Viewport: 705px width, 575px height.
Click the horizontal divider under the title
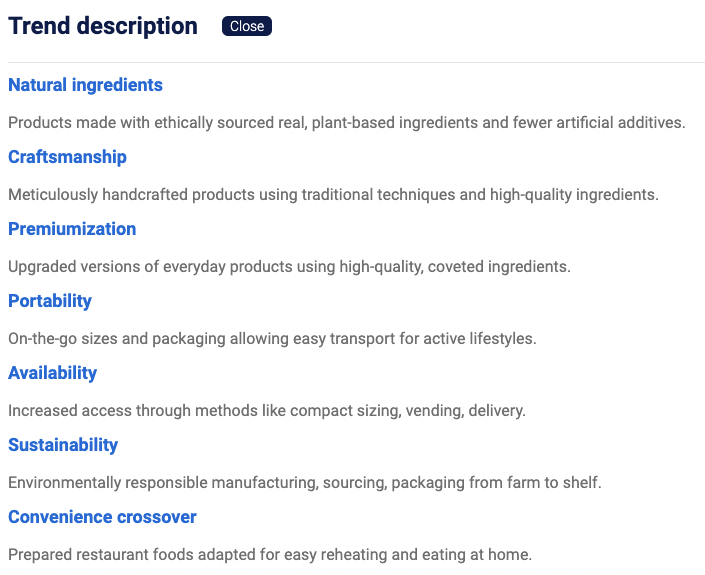pos(356,62)
